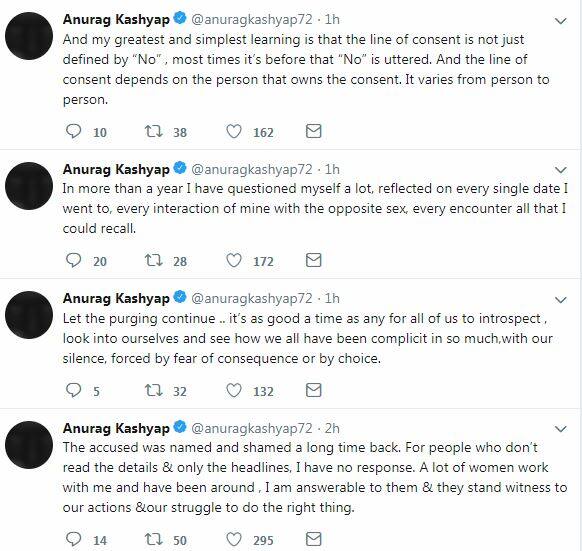Like the 'Let the purging continue' tweet
This screenshot has height=551, width=582.
click(234, 390)
